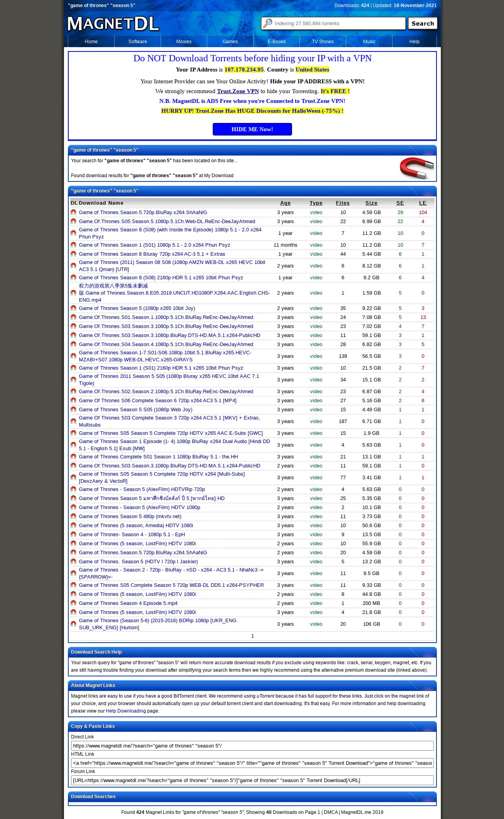504x819 pixels.
Task: Click the 104 leechers value in first row
Action: pos(423,213)
